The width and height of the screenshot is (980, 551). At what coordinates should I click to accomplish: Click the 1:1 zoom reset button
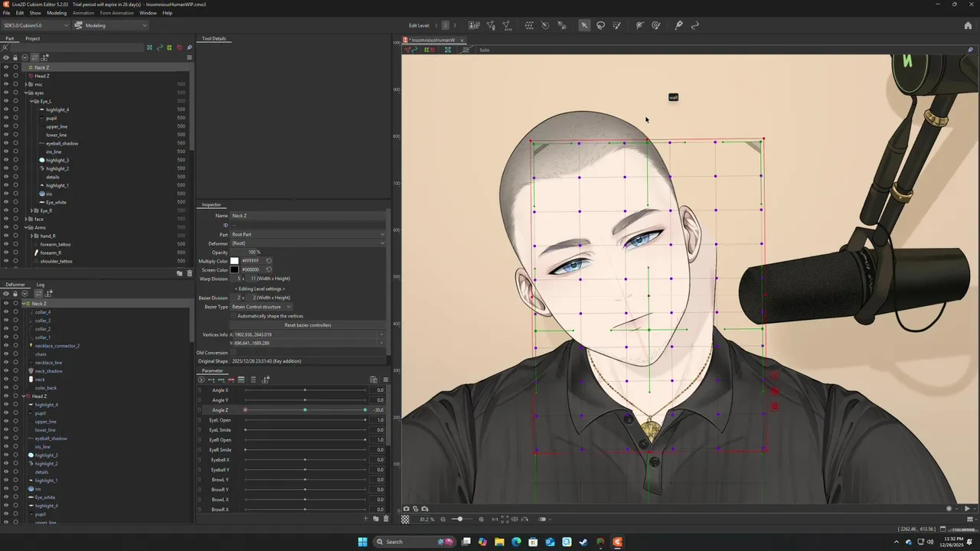coord(495,520)
